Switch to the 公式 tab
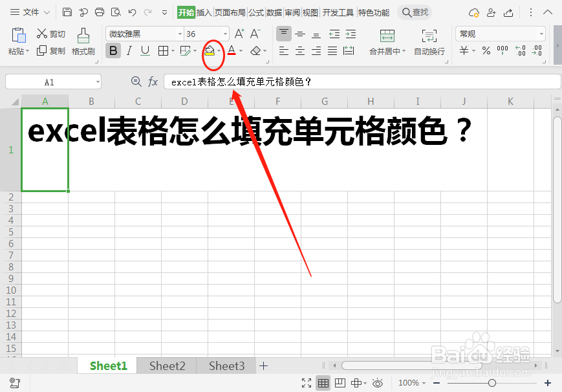 pyautogui.click(x=256, y=12)
